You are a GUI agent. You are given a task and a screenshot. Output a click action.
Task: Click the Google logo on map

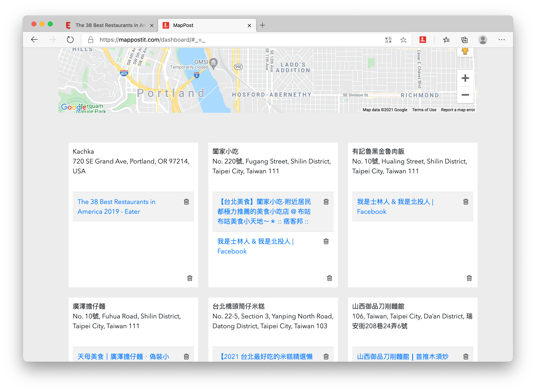pyautogui.click(x=74, y=107)
